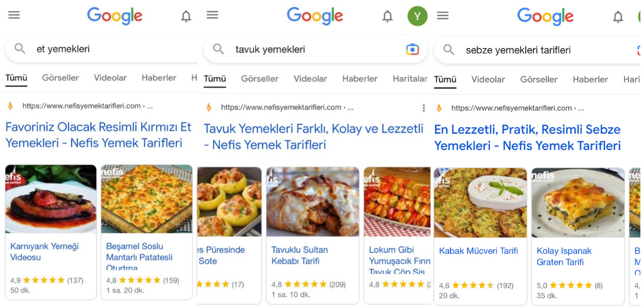
Task: Click search magnifier beside 'et yemekleri'
Action: [x=20, y=49]
